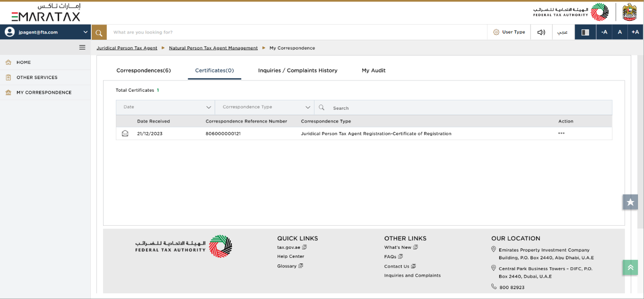644x299 pixels.
Task: Click the Correspondence Type column header
Action: 326,121
